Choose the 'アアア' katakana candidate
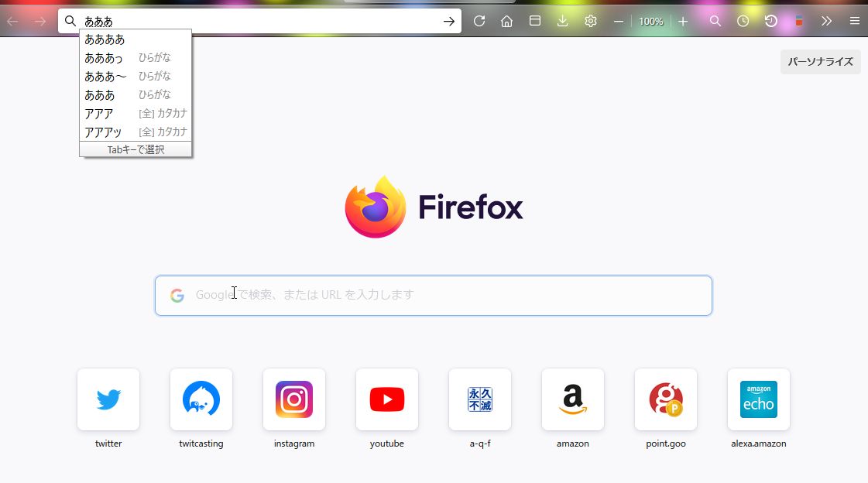The width and height of the screenshot is (868, 483). click(x=99, y=114)
